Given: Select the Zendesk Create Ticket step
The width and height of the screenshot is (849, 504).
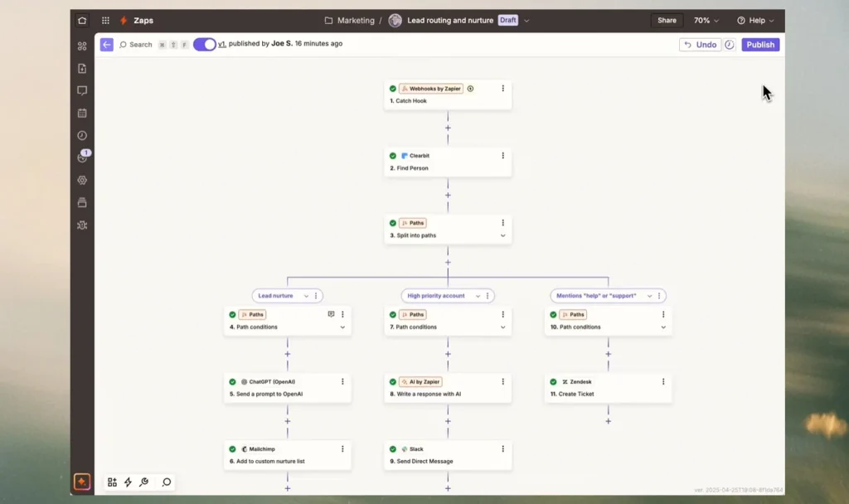Looking at the screenshot, I should pyautogui.click(x=608, y=388).
